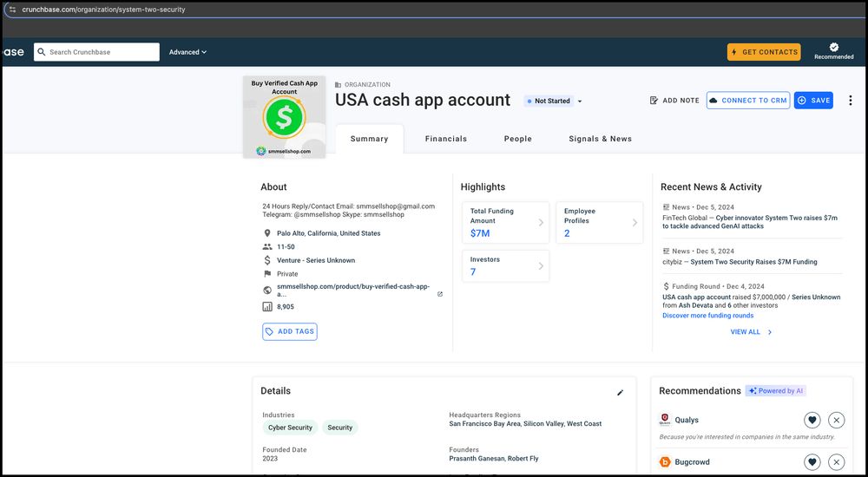Click Venture - Series Unknown text
868x477 pixels.
(316, 260)
